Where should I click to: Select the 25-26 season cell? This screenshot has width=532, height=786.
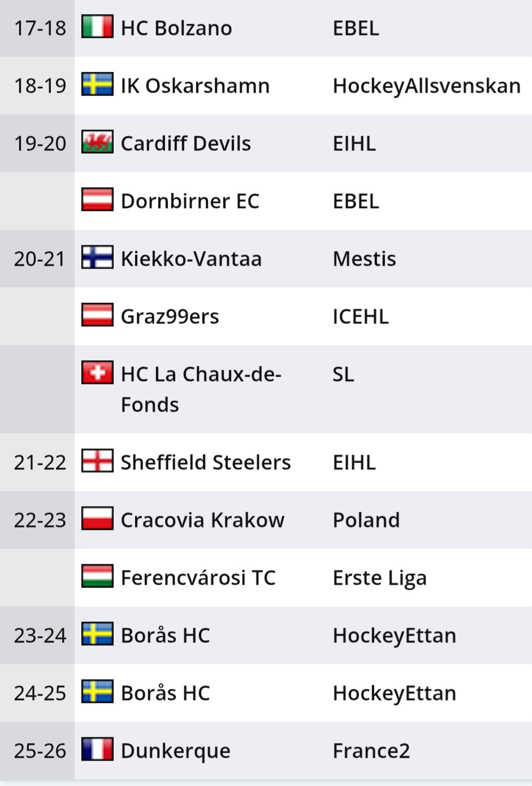(40, 751)
